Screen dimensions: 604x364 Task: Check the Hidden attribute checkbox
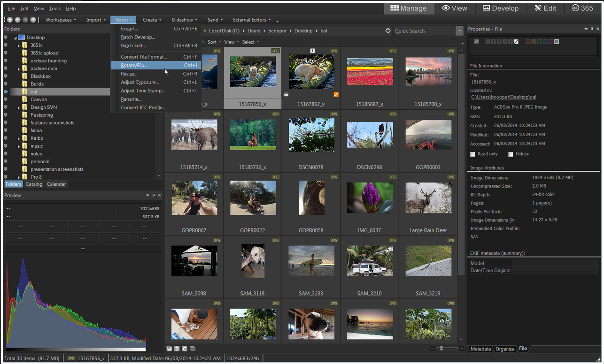coord(511,154)
